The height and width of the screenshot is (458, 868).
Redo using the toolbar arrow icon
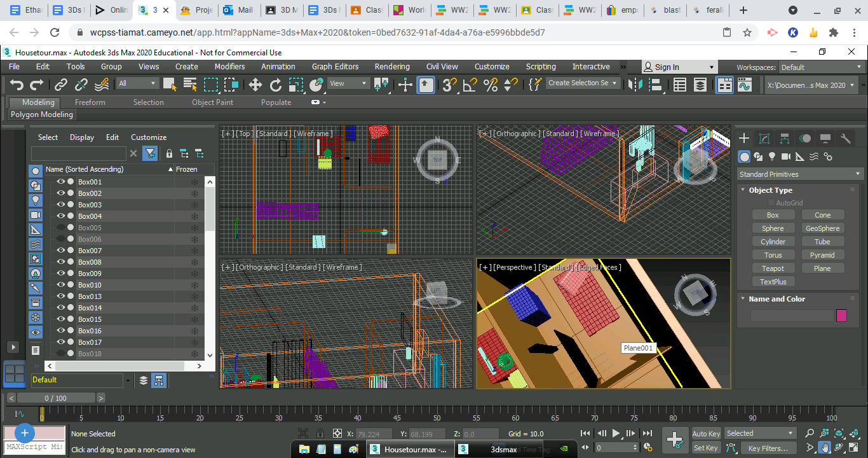(37, 85)
